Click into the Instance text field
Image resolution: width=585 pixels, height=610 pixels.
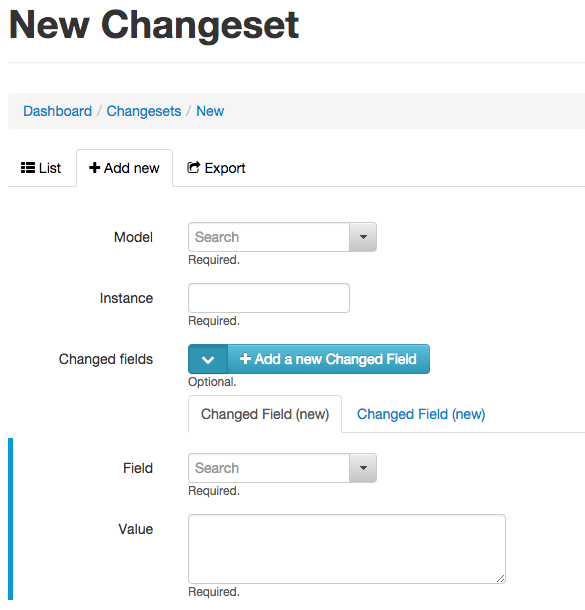269,298
